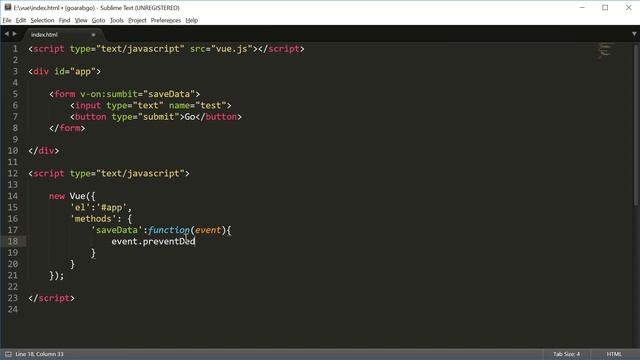Click the Sublime Text title bar icon

(8, 7)
